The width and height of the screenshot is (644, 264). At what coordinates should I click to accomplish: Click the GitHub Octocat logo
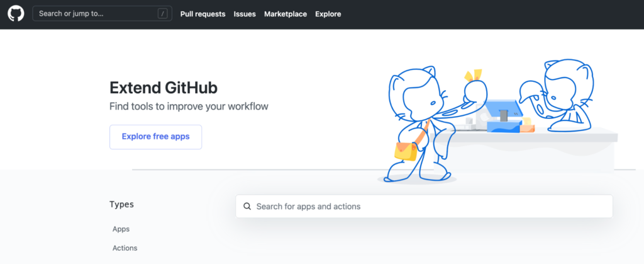click(16, 14)
